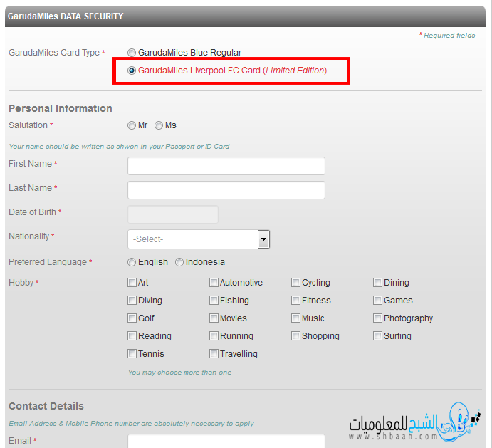The image size is (492, 448).
Task: Check the Dining hobby checkbox
Action: tap(377, 283)
